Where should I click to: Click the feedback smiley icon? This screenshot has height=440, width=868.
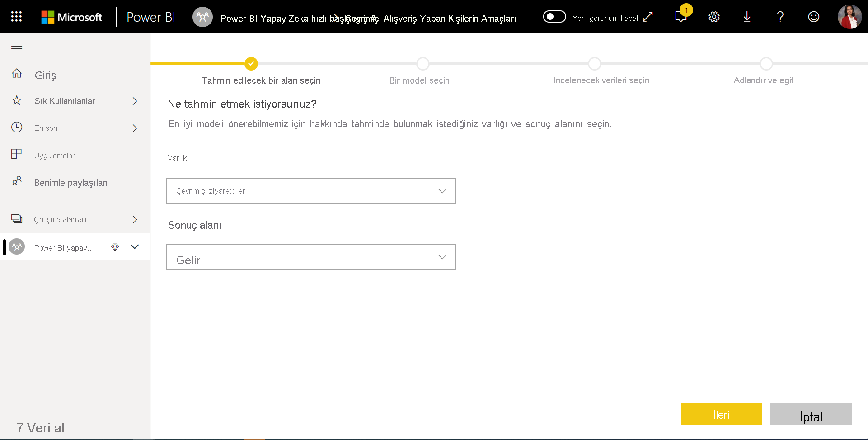(813, 17)
